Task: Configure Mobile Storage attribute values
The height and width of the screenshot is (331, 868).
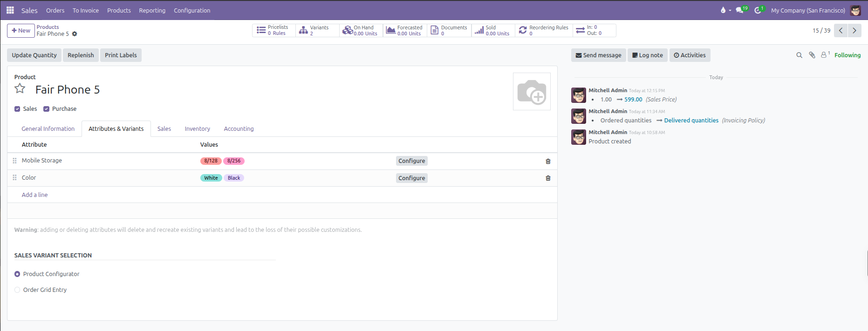Action: [x=412, y=161]
